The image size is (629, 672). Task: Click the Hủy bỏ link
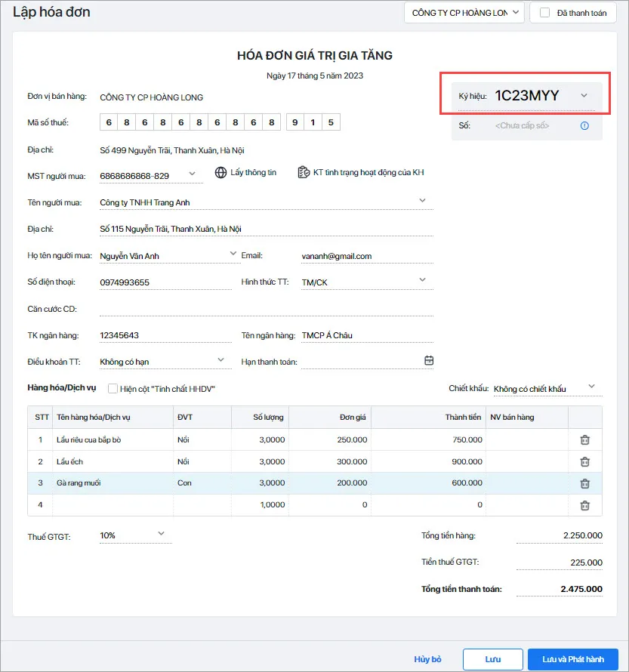pyautogui.click(x=427, y=659)
